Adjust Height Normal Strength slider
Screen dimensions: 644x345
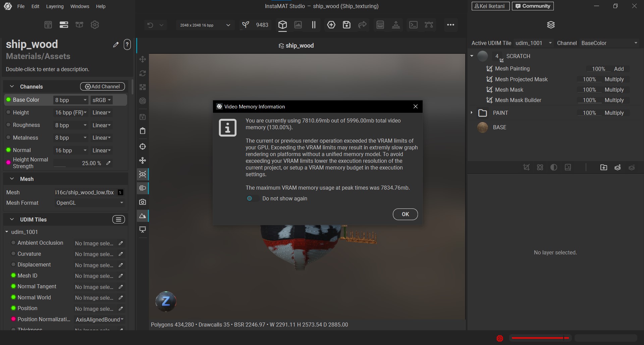78,163
